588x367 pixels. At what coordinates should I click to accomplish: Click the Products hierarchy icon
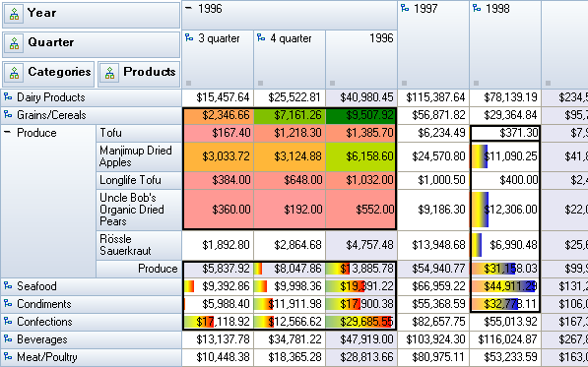109,73
